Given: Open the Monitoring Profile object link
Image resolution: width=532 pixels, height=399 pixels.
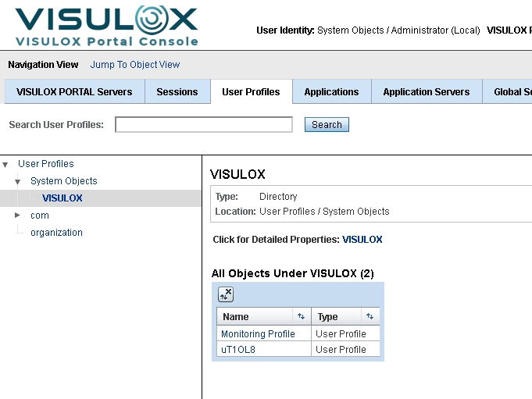Looking at the screenshot, I should pyautogui.click(x=258, y=334).
